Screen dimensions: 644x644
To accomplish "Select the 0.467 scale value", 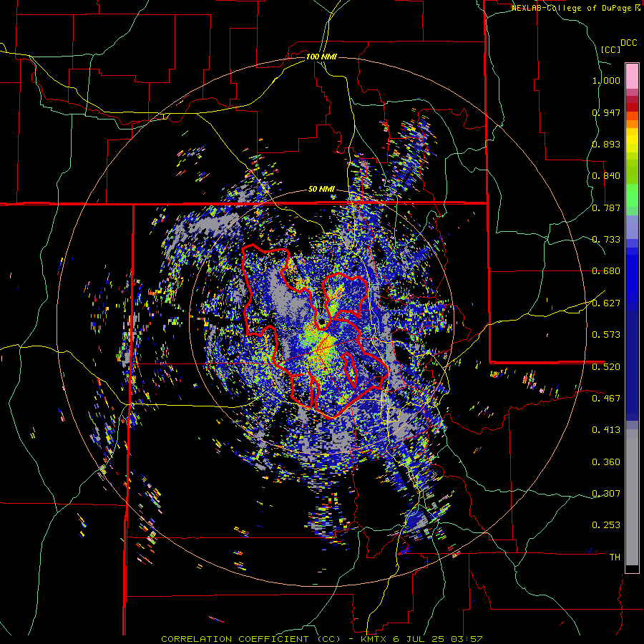I will click(x=606, y=398).
